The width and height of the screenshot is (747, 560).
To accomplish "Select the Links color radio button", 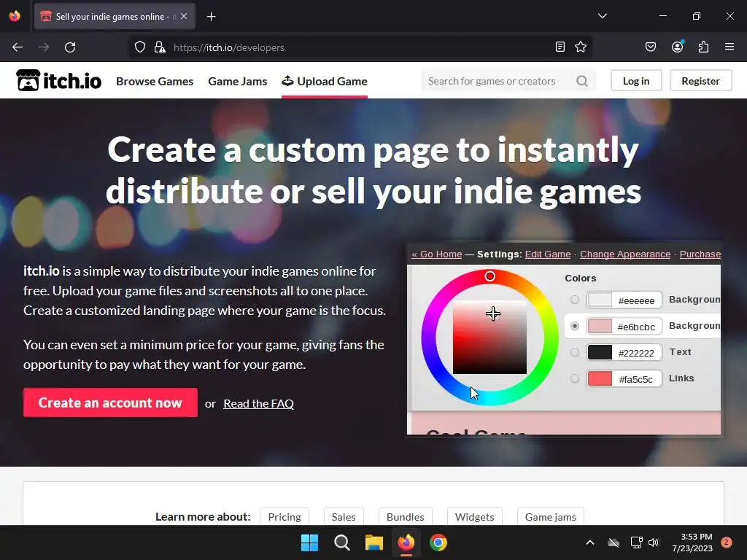I will point(575,378).
